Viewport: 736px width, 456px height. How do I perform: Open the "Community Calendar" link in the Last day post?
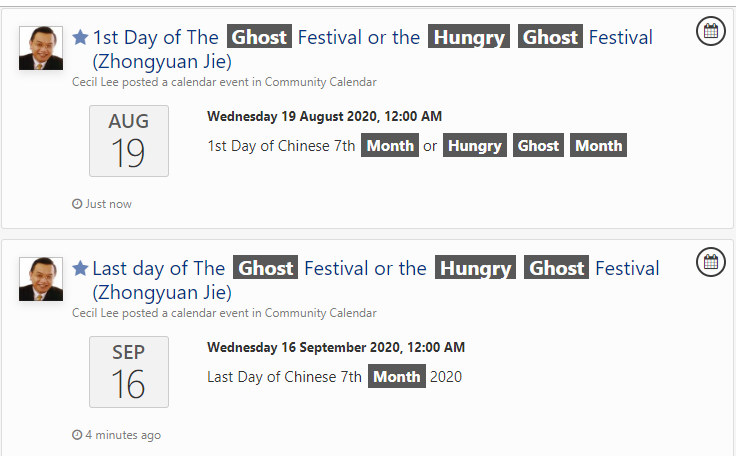[320, 313]
